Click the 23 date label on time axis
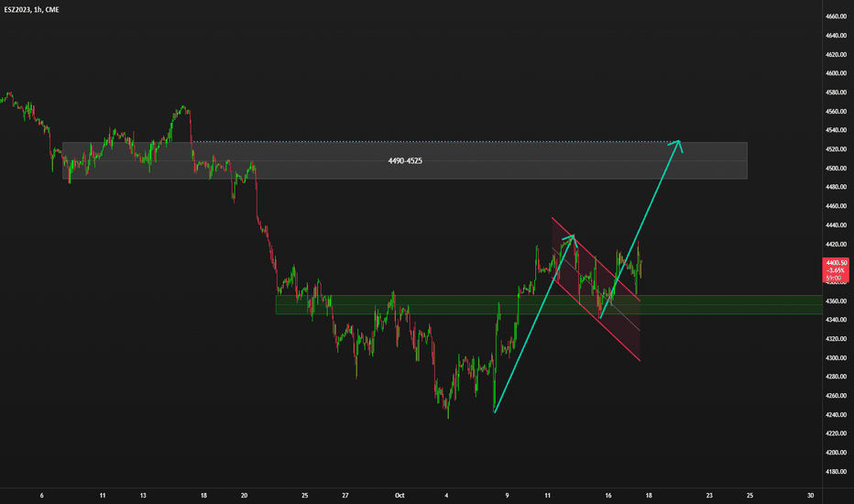This screenshot has height=504, width=854. 709,495
